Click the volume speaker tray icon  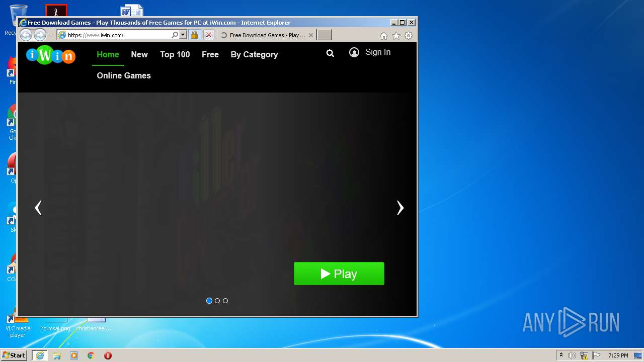(x=572, y=355)
